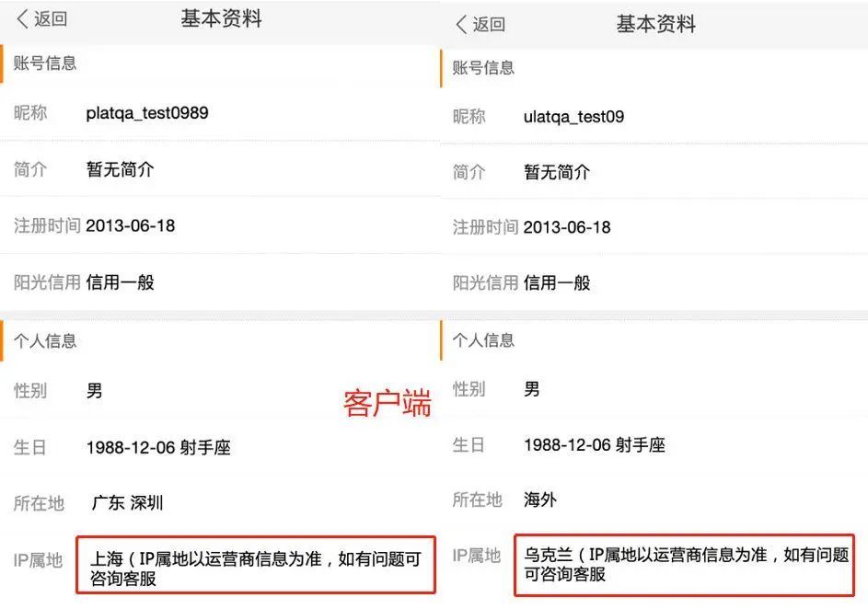The image size is (868, 609).
Task: Tap the red 客户端 annotation text
Action: coord(386,405)
